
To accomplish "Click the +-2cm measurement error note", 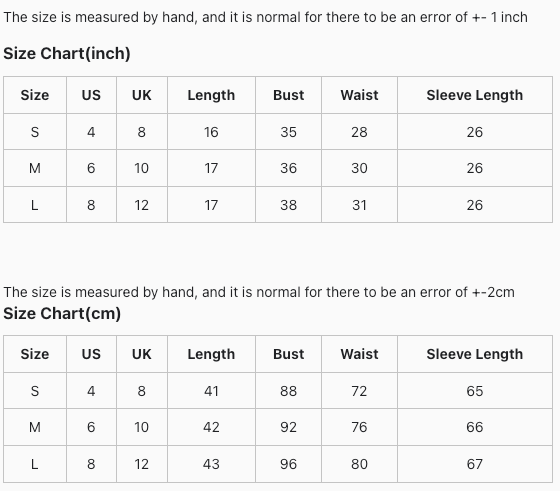I will coord(259,292).
